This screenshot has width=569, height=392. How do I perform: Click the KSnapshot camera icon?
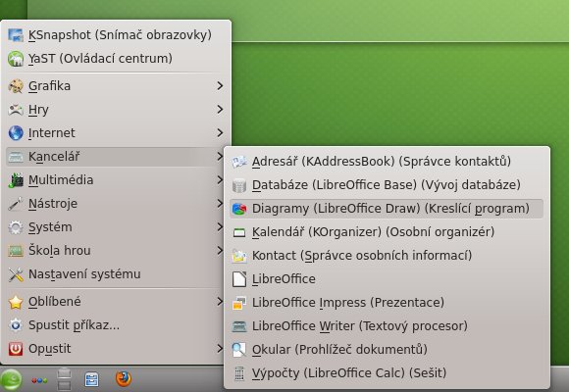pyautogui.click(x=16, y=35)
